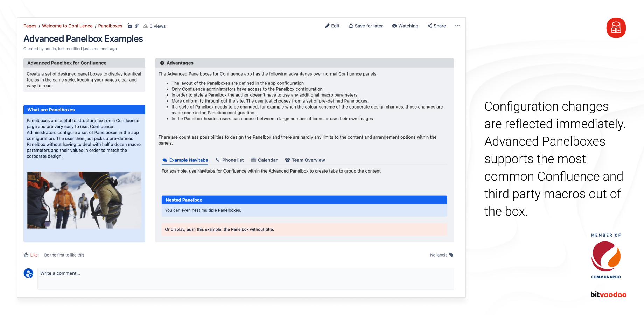Open the Share icon
Viewport: 644px width, 315px height.
pyautogui.click(x=430, y=26)
